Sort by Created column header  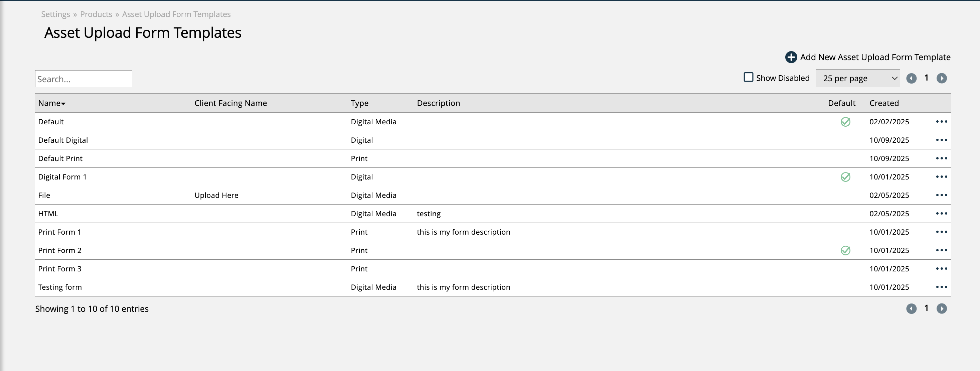(x=884, y=103)
